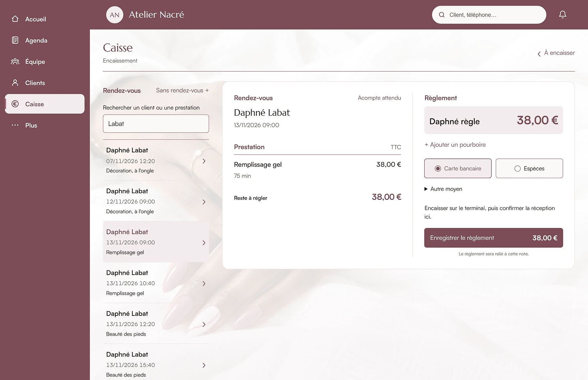Click Enregistrer le règlement button
Screen dimensions: 588x380
tap(493, 238)
